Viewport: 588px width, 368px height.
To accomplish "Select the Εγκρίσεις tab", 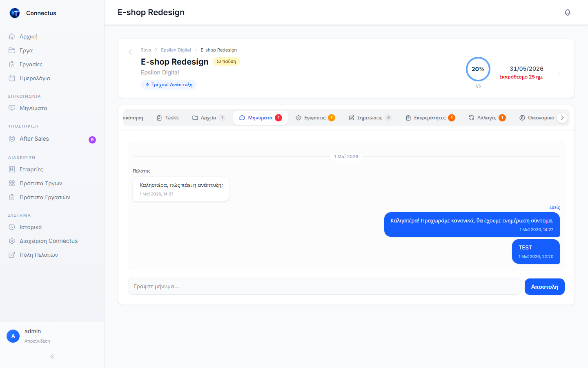I will click(x=315, y=118).
